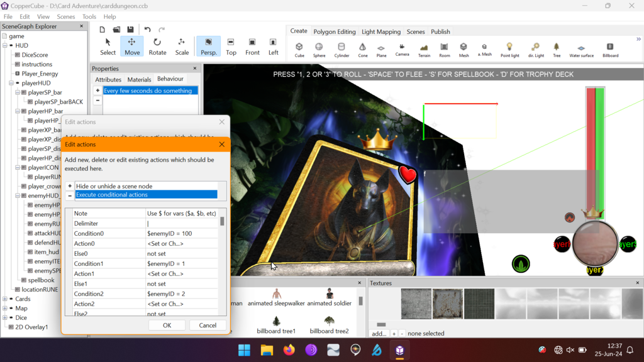Image resolution: width=644 pixels, height=362 pixels.
Task: Click the Delimiter input field
Action: pos(182,223)
